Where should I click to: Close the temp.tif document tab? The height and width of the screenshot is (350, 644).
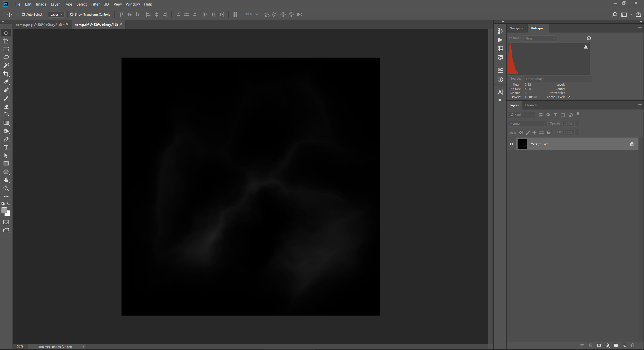[121, 24]
